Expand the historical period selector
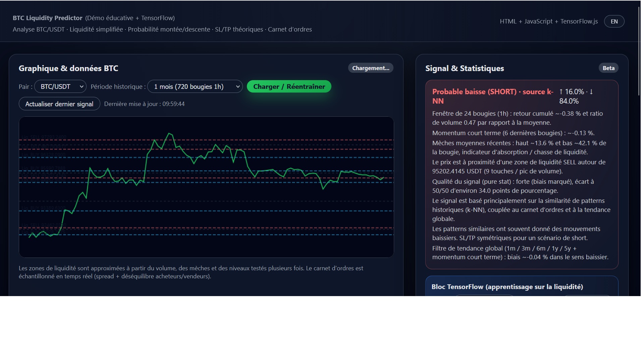Screen dimensions: 644x338 [195, 87]
